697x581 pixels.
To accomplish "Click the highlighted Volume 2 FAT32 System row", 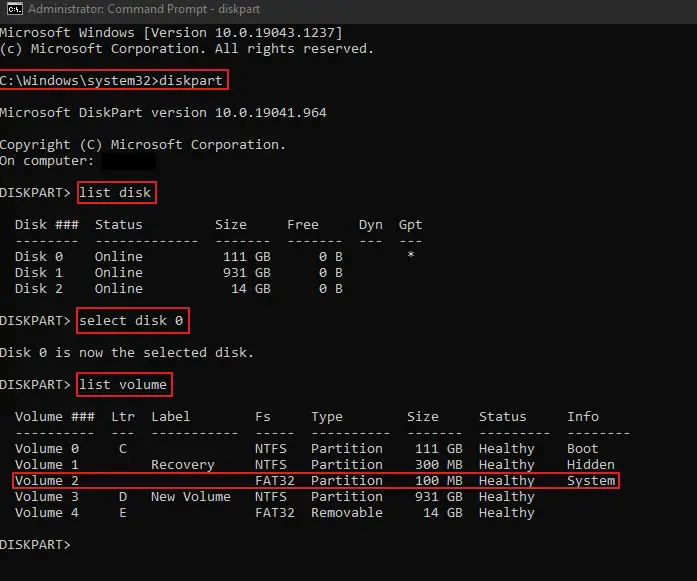I will [x=316, y=481].
